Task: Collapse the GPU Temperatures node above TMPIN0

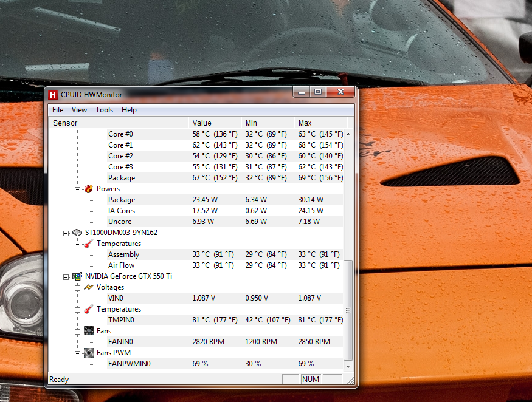Action: coord(77,310)
